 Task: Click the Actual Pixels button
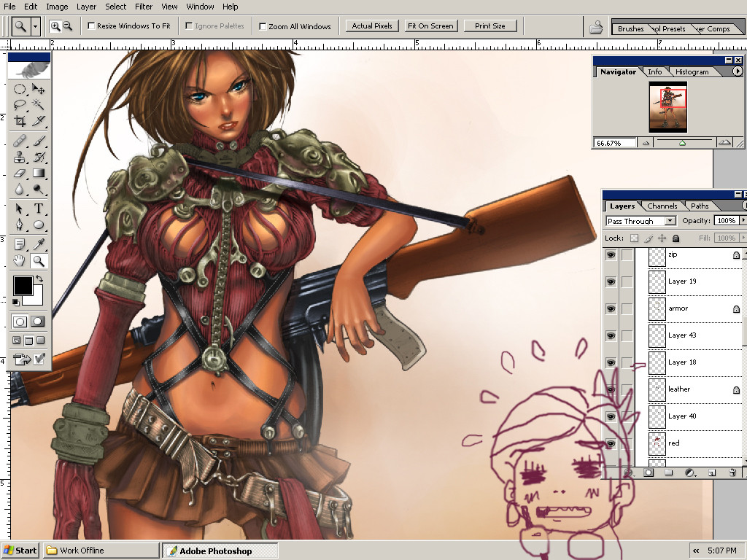click(372, 26)
